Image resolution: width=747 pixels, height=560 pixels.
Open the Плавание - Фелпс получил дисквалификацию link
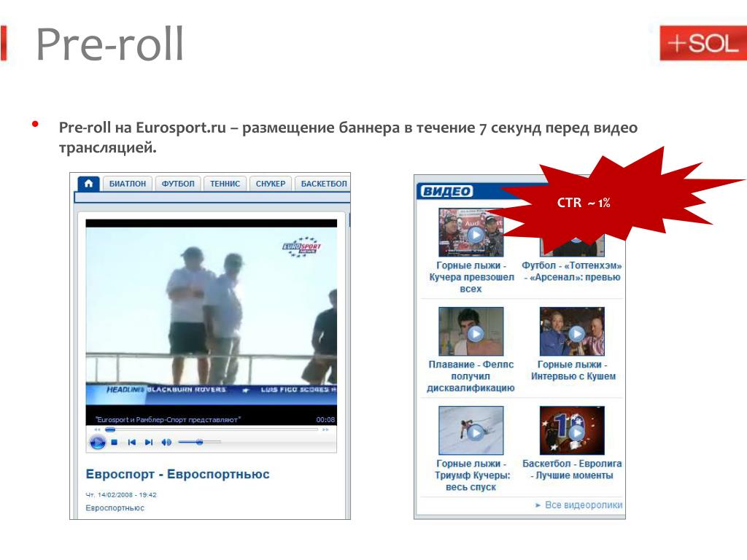pyautogui.click(x=471, y=376)
